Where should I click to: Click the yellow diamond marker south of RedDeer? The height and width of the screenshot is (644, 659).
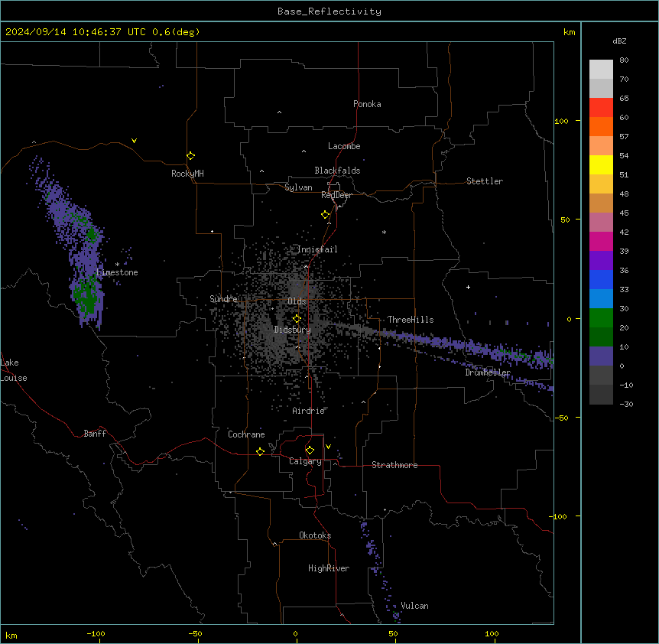point(325,215)
